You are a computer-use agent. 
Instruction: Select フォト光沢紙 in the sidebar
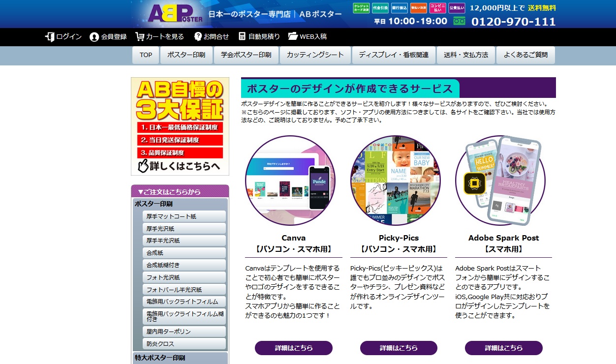(x=184, y=277)
